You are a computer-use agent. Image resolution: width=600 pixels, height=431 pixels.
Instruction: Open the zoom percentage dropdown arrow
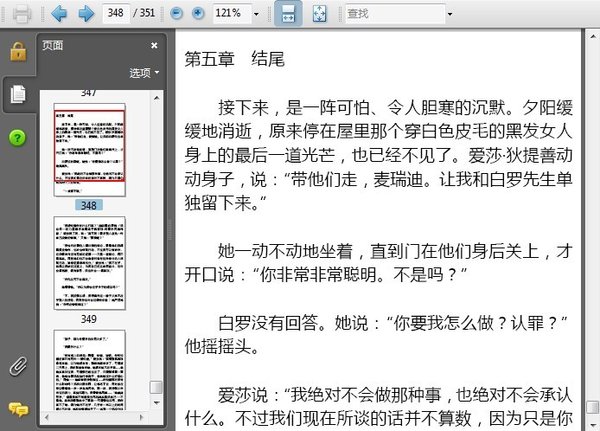256,14
